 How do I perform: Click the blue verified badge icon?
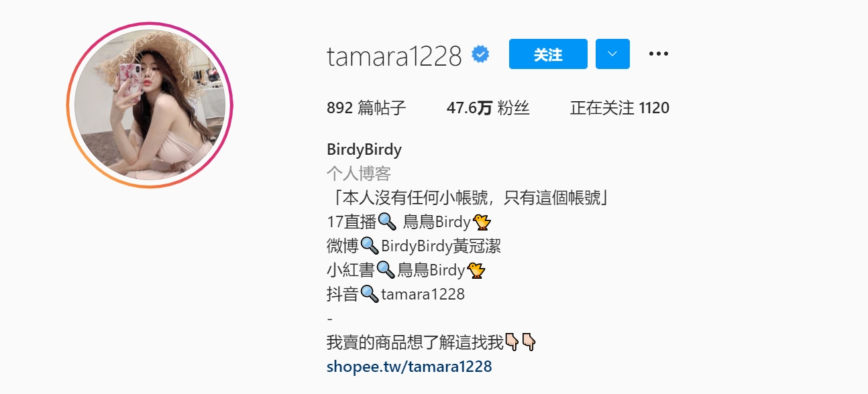click(480, 54)
